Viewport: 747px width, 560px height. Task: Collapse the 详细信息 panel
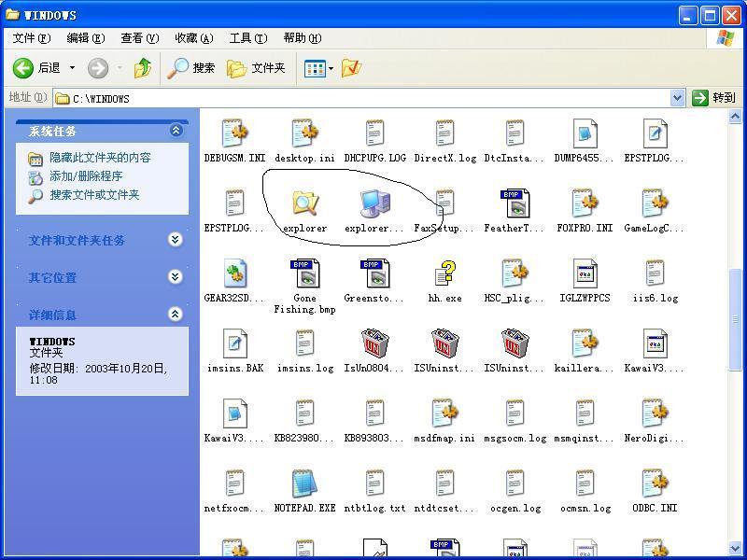(175, 314)
